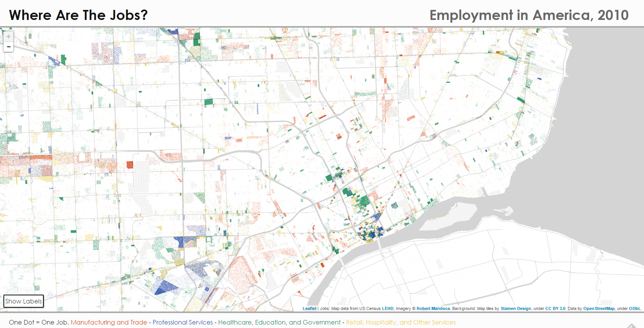Screen dimensions: 644x328
Task: Open the CC BY 3.0 license link
Action: tap(555, 308)
